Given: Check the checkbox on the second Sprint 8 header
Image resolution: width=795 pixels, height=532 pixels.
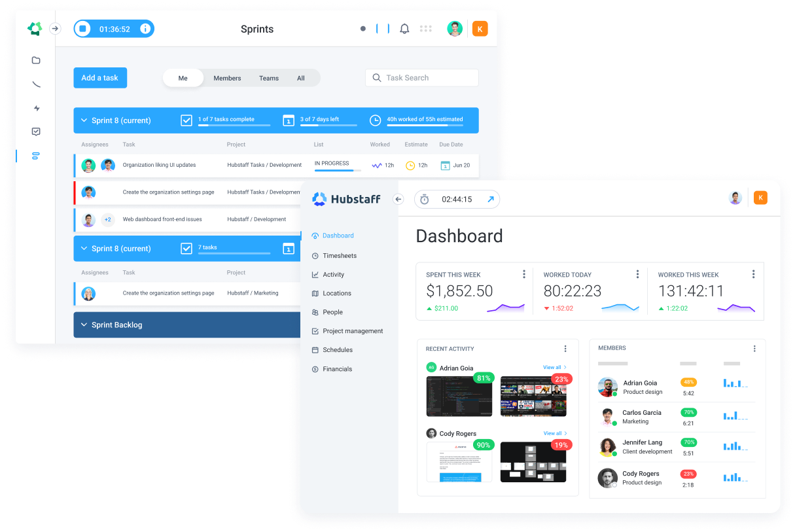Looking at the screenshot, I should point(186,248).
